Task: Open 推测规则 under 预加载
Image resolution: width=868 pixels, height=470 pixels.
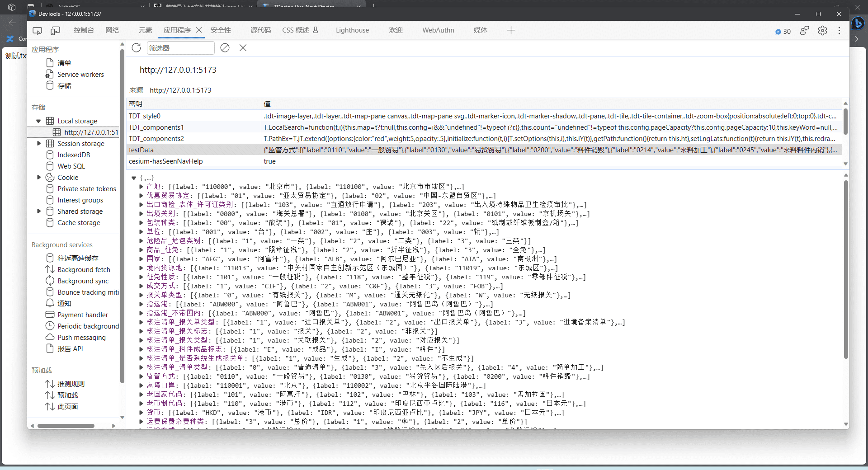Action: pos(71,384)
